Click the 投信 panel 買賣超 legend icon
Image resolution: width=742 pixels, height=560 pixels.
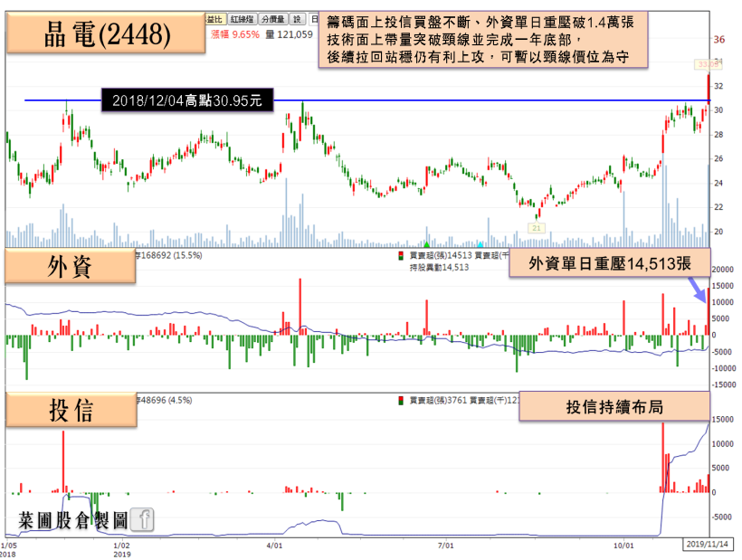[401, 401]
